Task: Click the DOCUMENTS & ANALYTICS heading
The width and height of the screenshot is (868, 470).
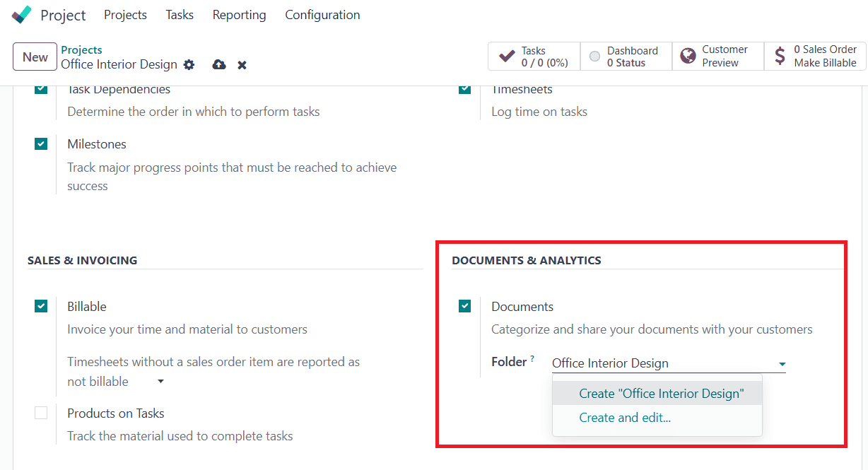Action: [527, 260]
